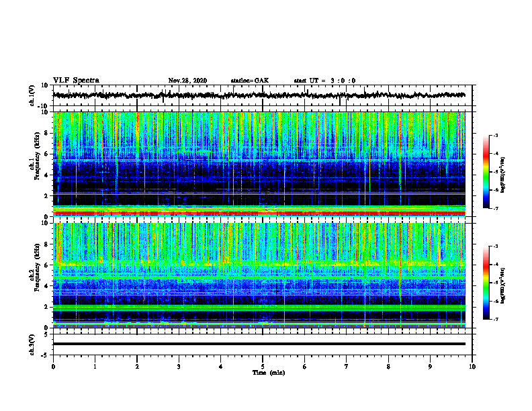Click time-axis tick label "1"
Screen dimensions: 532x411
point(95,367)
